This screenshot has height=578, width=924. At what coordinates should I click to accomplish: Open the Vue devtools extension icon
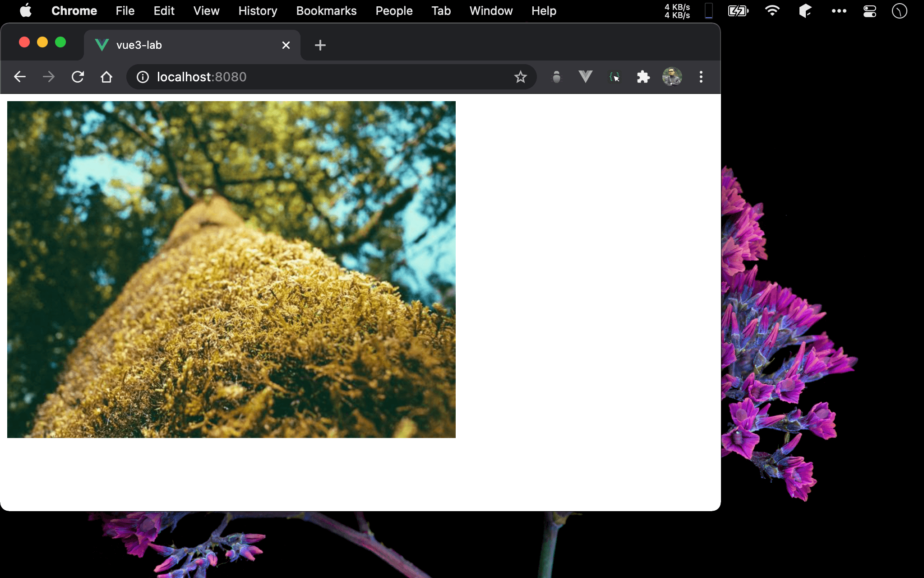pyautogui.click(x=585, y=77)
